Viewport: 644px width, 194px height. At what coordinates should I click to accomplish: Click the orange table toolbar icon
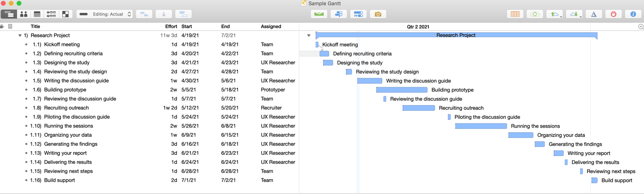click(x=515, y=14)
